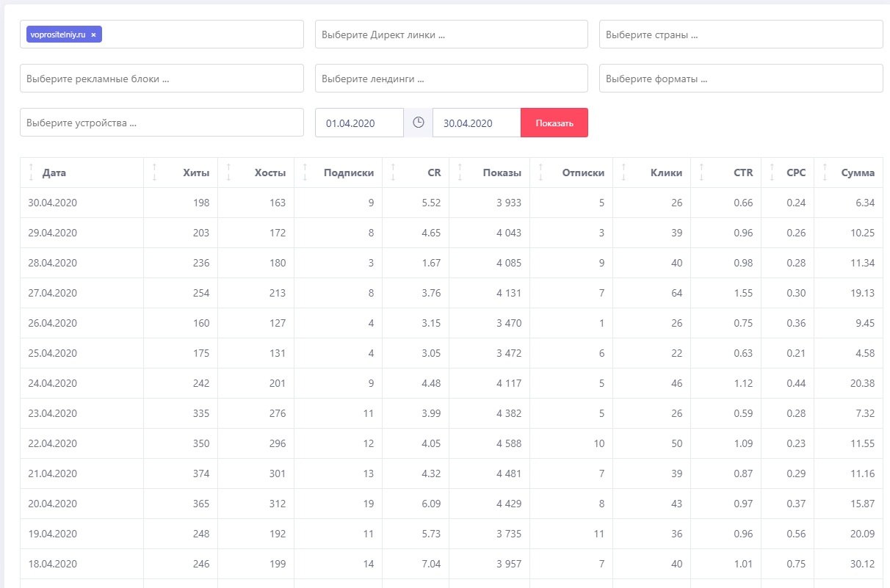Screen dimensions: 890x588
Task: Expand the Выберите лендинги dropdown
Action: click(451, 79)
